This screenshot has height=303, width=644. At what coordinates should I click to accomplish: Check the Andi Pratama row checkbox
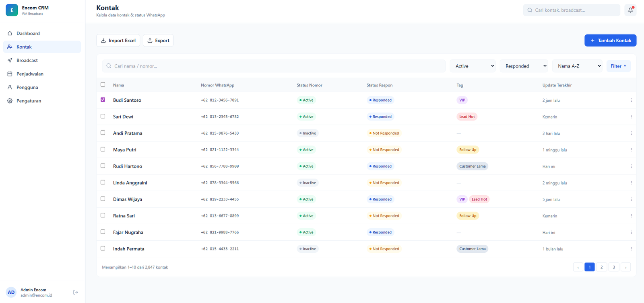point(103,133)
